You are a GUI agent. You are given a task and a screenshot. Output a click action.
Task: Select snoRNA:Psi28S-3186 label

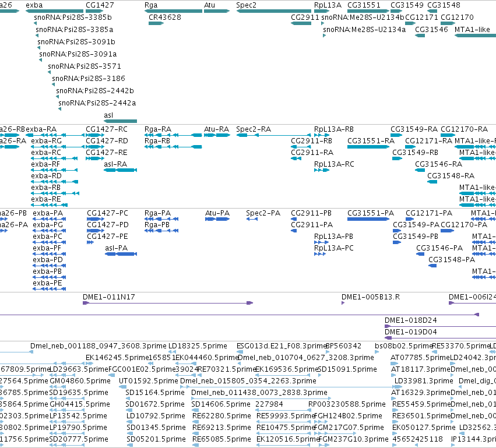[89, 79]
